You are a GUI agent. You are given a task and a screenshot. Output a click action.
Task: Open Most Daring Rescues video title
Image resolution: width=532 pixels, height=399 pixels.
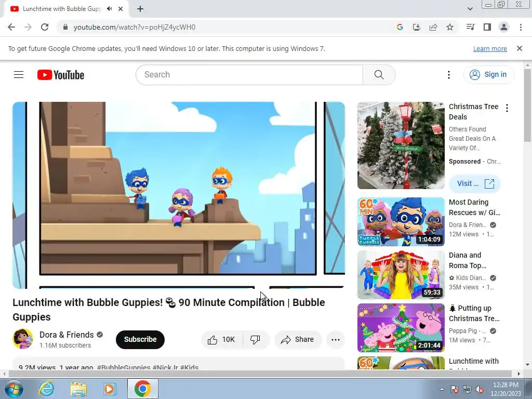(x=474, y=207)
